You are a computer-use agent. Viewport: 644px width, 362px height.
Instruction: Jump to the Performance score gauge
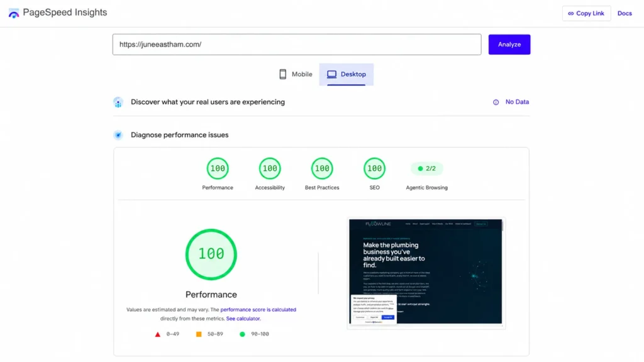tap(218, 168)
